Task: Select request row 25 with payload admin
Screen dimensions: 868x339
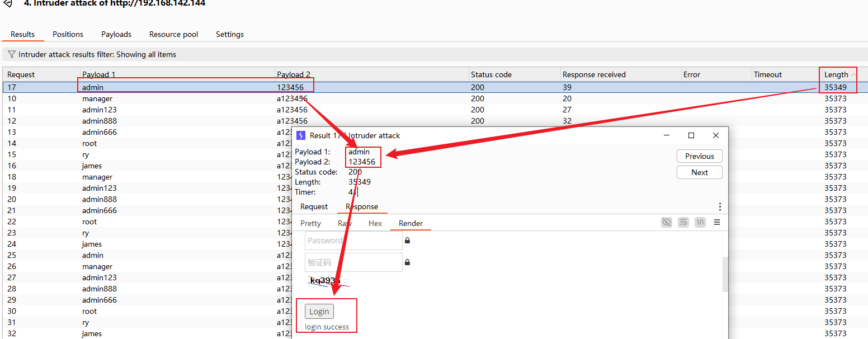Action: click(x=148, y=255)
